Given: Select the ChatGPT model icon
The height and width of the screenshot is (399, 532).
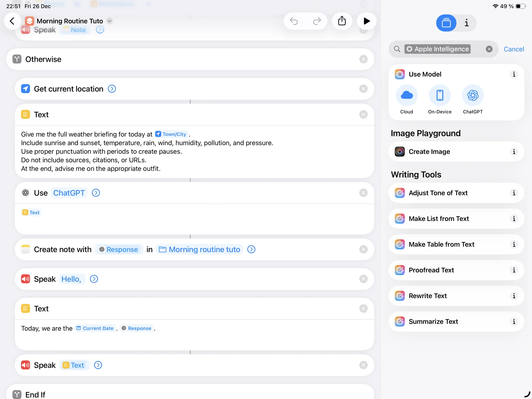Looking at the screenshot, I should [473, 95].
